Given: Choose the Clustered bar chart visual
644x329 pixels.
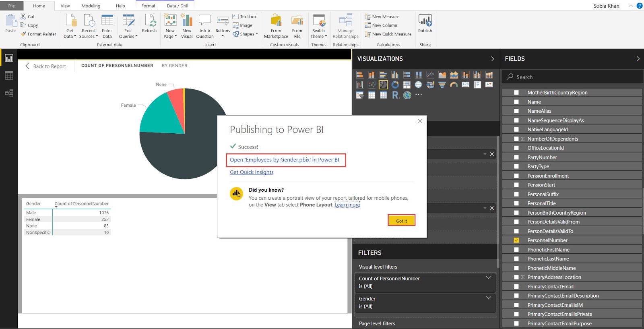Looking at the screenshot, I should coord(383,74).
